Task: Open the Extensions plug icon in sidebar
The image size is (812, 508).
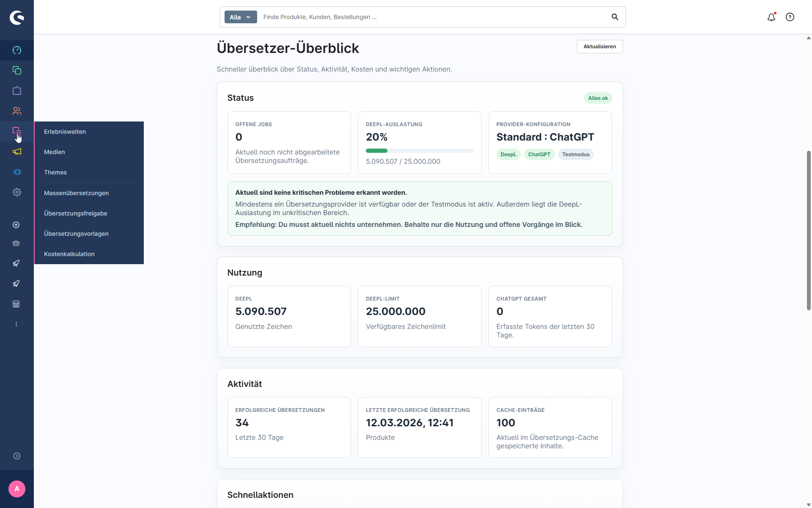Action: point(17,172)
